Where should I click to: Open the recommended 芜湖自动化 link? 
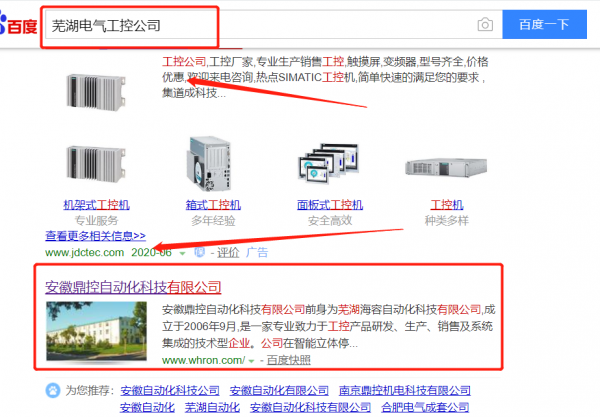click(x=212, y=407)
